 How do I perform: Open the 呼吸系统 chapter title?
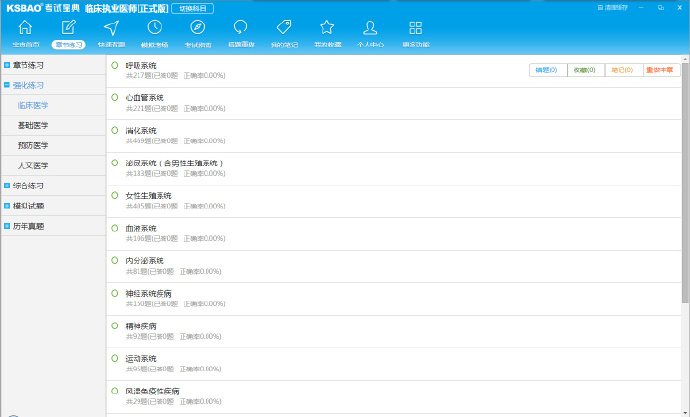[x=141, y=66]
